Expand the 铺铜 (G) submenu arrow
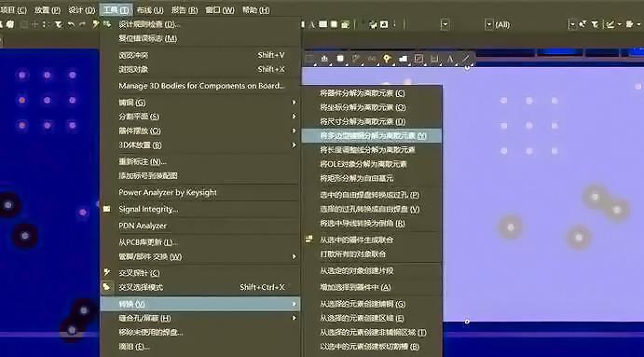The width and height of the screenshot is (644, 357). coord(295,103)
